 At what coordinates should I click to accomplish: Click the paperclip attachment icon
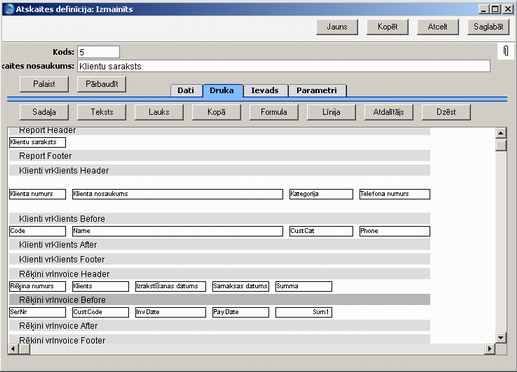tap(506, 51)
